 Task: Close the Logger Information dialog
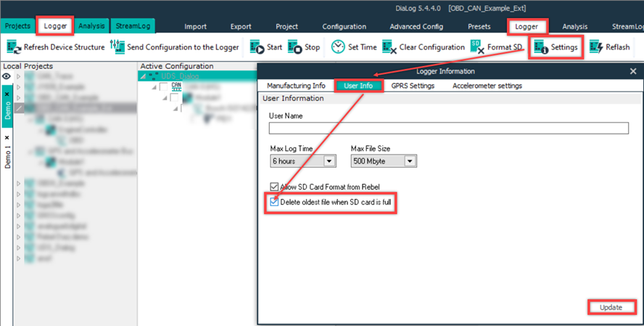click(x=633, y=71)
